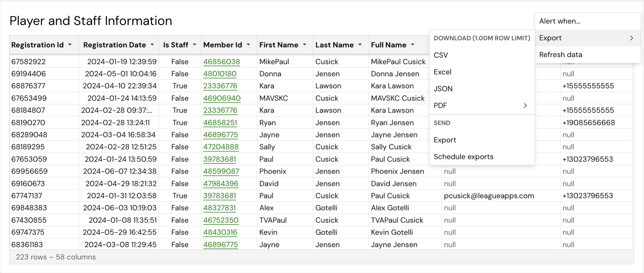Viewport: 644px width, 273px height.
Task: Click the Member Id column arrow icon
Action: coord(249,45)
